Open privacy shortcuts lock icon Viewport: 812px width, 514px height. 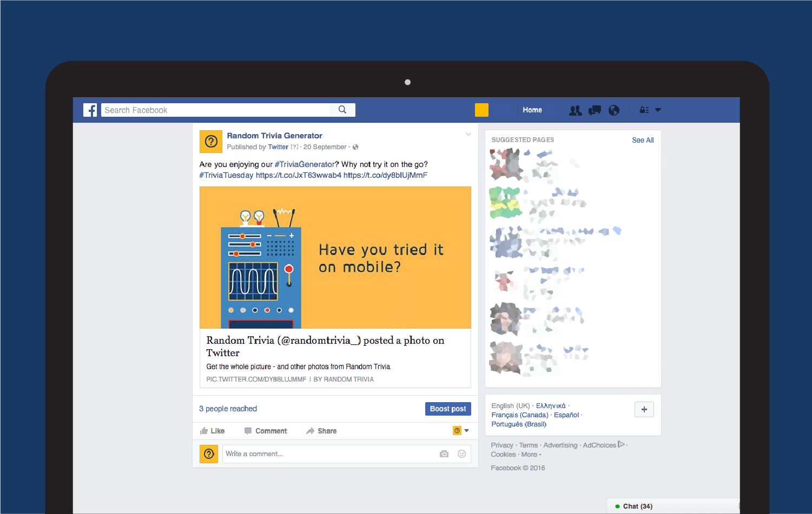tap(644, 110)
